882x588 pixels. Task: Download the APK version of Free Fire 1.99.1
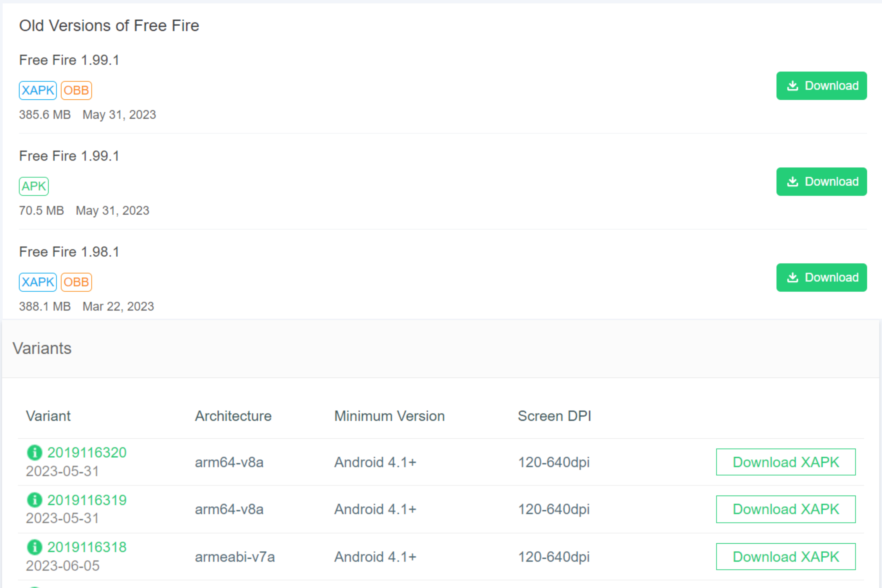(821, 181)
